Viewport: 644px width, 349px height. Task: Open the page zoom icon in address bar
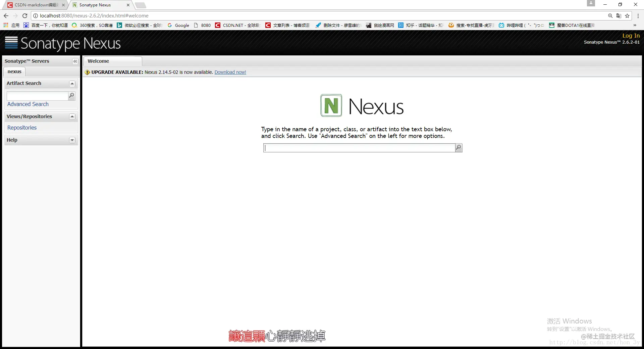pos(610,16)
